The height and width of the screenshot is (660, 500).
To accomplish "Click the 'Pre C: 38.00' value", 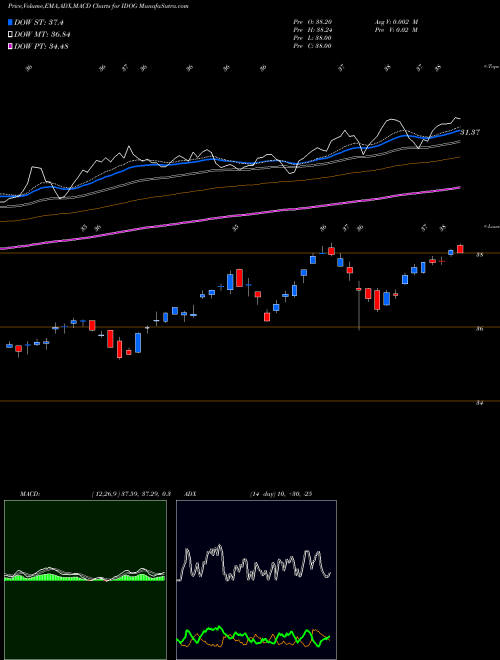I will click(314, 46).
